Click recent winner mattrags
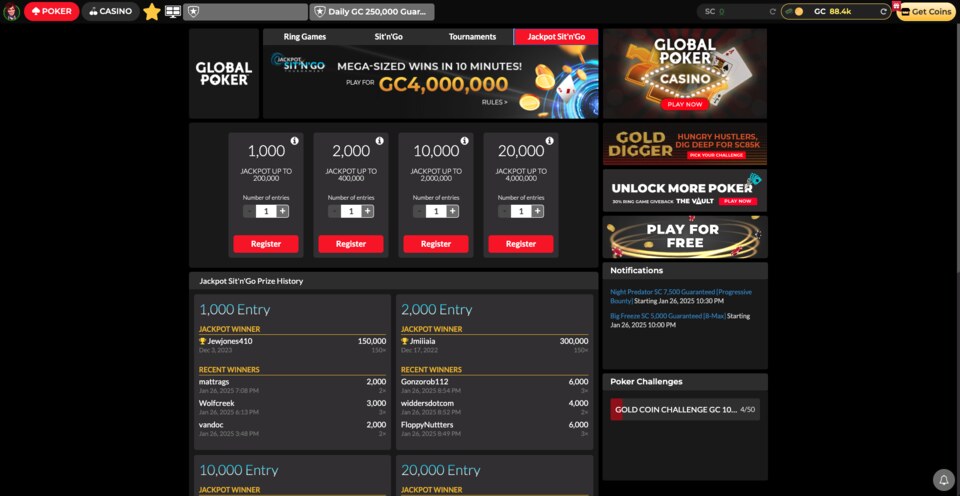Screen dimensions: 960x496 click(214, 381)
